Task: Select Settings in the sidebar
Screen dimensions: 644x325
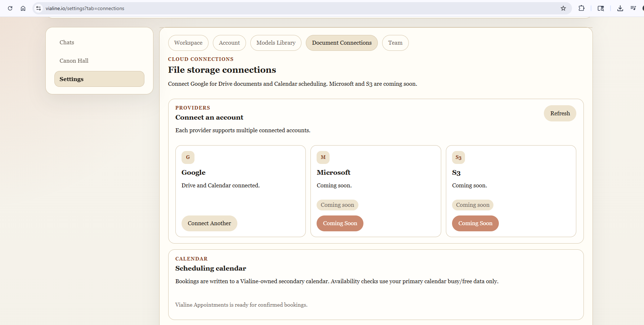Action: (x=99, y=79)
